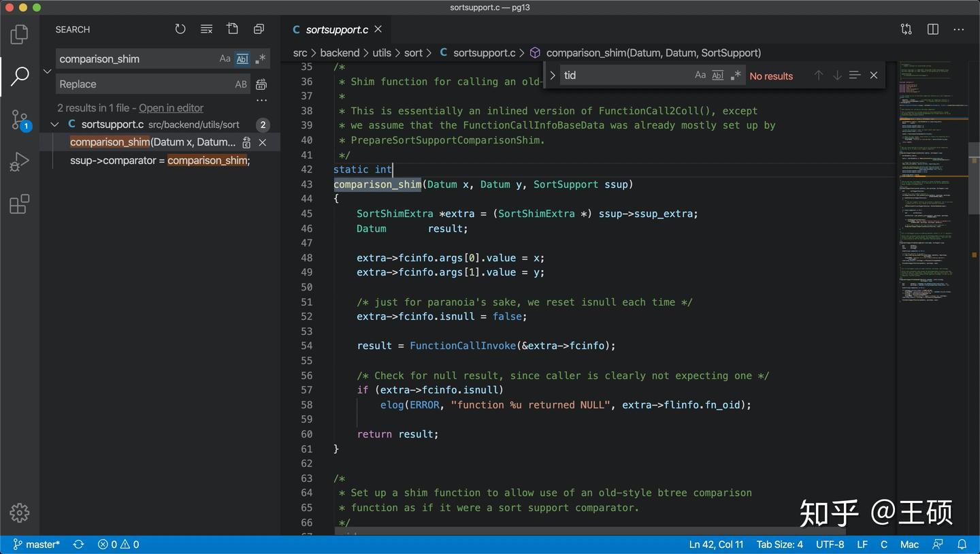Viewport: 980px width, 554px height.
Task: Select the 'ssup->comparator = comparison_shim' result
Action: coord(160,161)
